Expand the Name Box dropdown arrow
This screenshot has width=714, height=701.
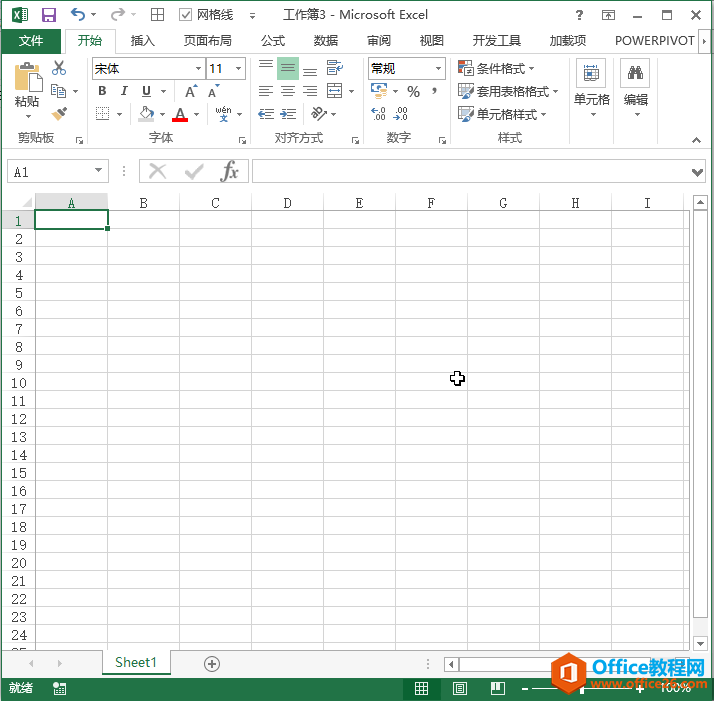point(98,170)
